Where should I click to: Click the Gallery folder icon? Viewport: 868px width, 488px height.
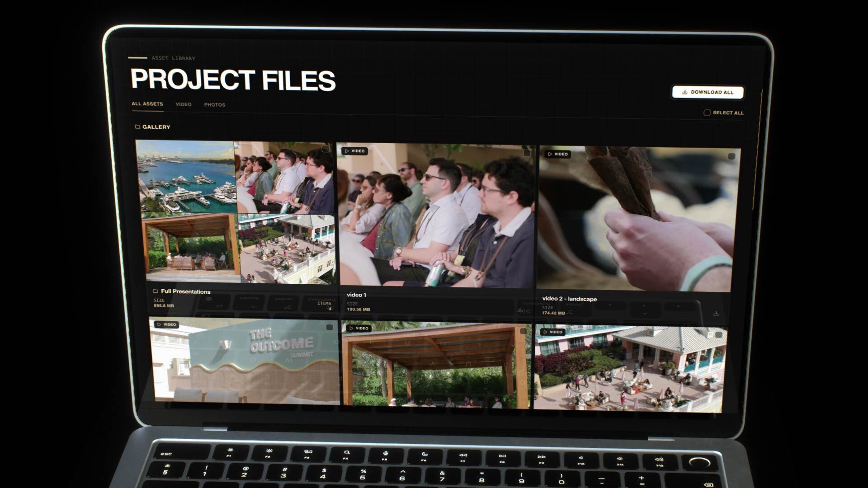(137, 127)
